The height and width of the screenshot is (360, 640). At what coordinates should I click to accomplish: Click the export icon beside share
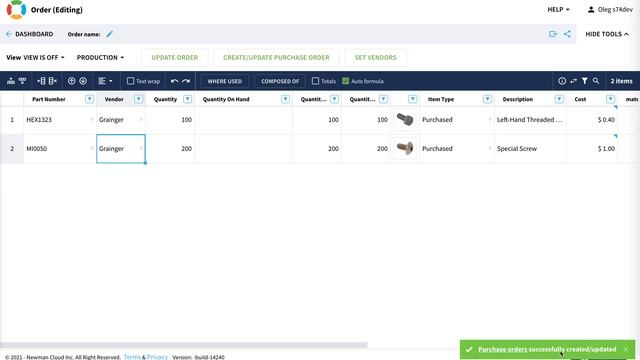[553, 34]
